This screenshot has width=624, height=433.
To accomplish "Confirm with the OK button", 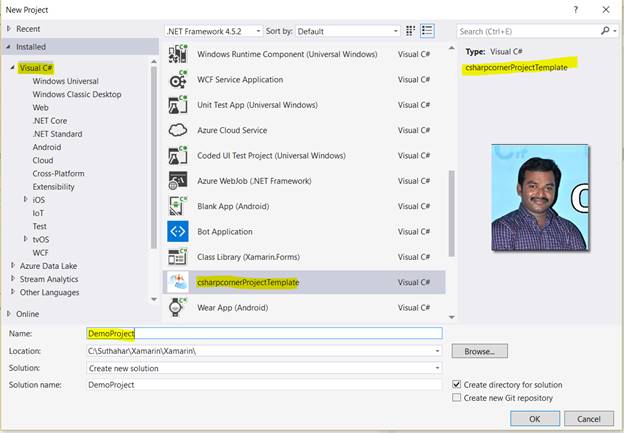I will pos(535,419).
